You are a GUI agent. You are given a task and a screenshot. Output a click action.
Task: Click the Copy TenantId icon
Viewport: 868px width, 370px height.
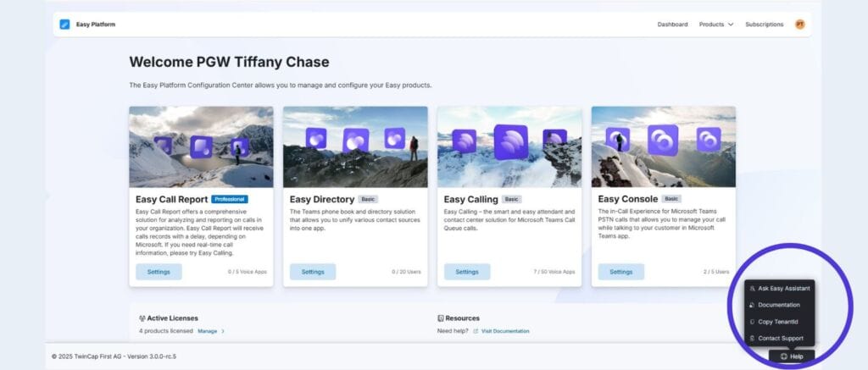753,322
